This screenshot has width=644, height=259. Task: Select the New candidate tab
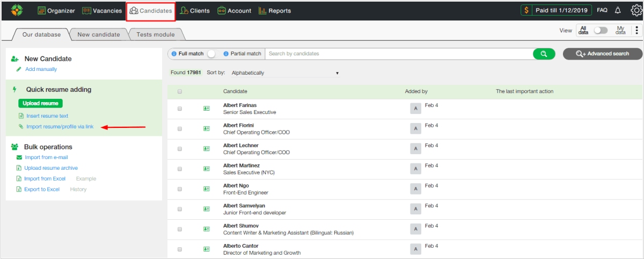[99, 34]
